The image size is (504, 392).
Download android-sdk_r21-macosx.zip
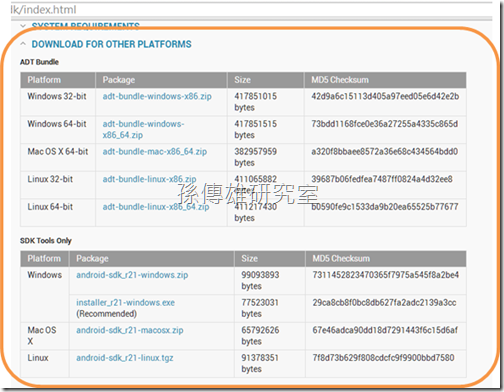click(x=130, y=330)
